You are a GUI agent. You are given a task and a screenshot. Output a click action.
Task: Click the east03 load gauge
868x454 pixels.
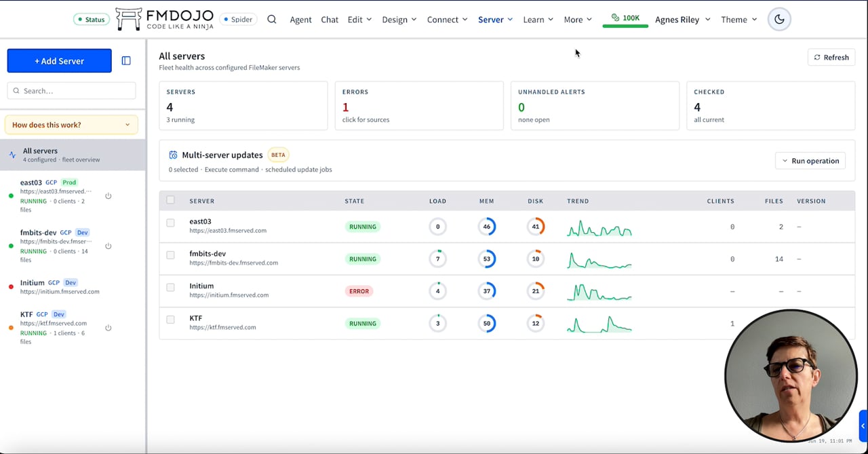click(x=438, y=227)
